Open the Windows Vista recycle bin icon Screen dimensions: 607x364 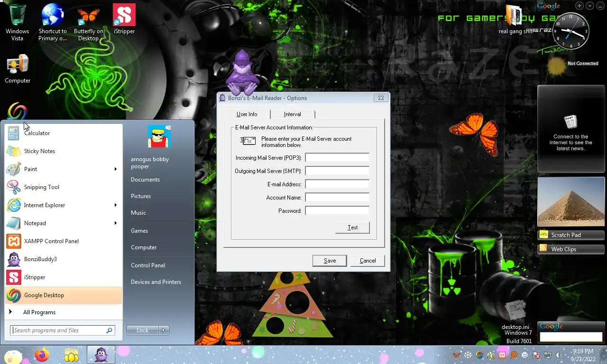point(18,22)
